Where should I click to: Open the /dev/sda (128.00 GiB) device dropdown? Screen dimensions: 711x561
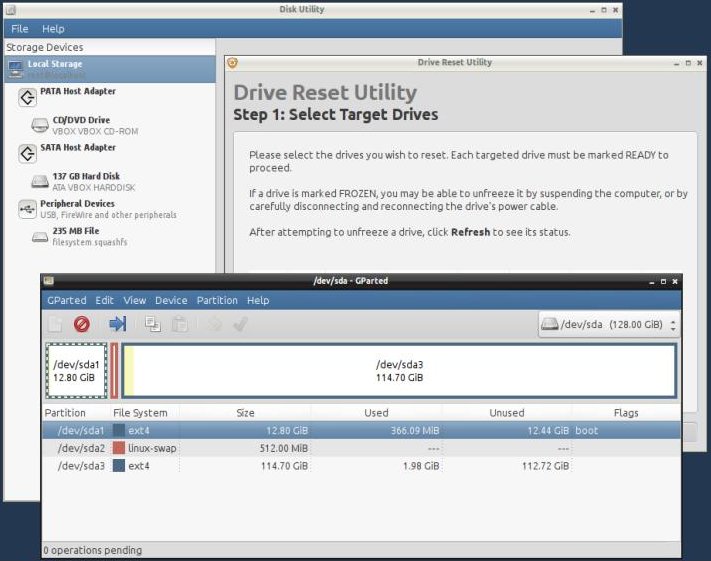pyautogui.click(x=609, y=324)
